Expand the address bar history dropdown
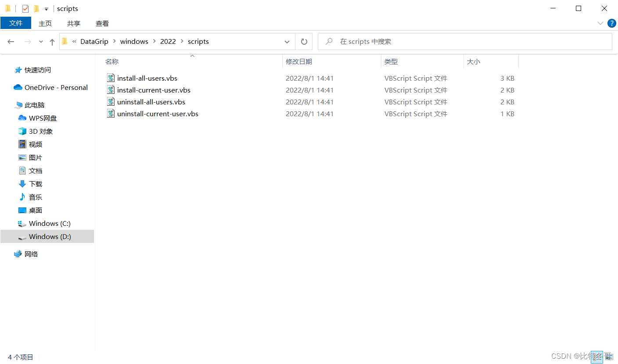The height and width of the screenshot is (364, 618). [287, 42]
